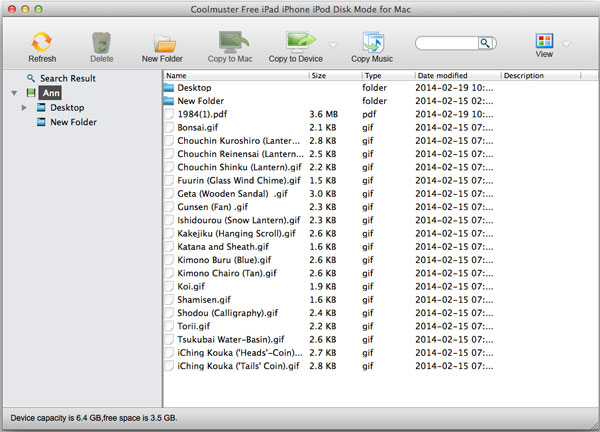Open the View dropdown arrow
The image size is (600, 432).
pos(567,44)
